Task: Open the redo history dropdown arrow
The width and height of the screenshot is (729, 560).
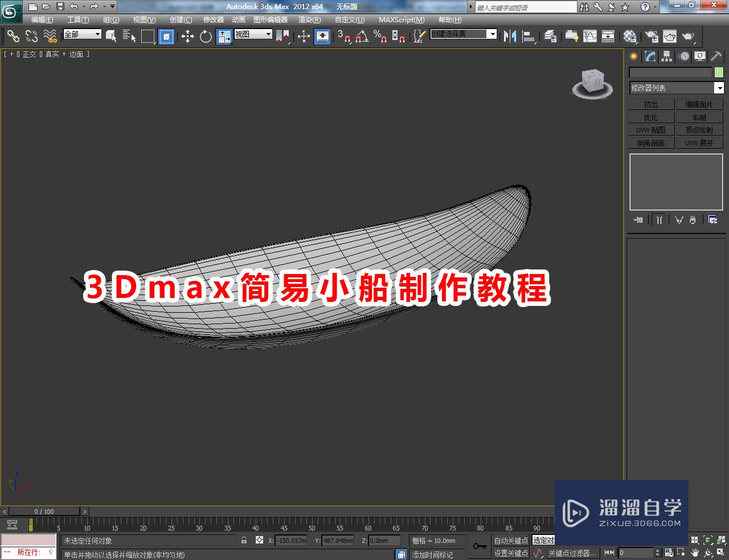Action: (x=104, y=7)
